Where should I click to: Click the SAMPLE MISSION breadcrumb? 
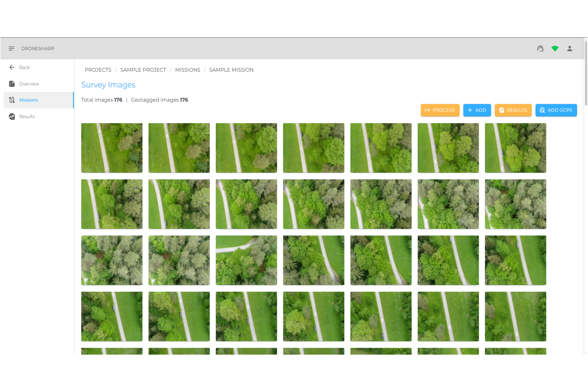231,70
